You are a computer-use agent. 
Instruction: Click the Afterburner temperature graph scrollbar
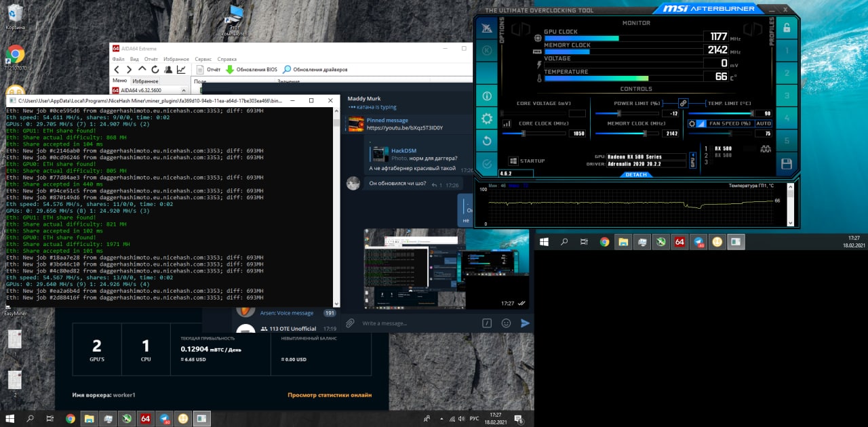pos(790,205)
